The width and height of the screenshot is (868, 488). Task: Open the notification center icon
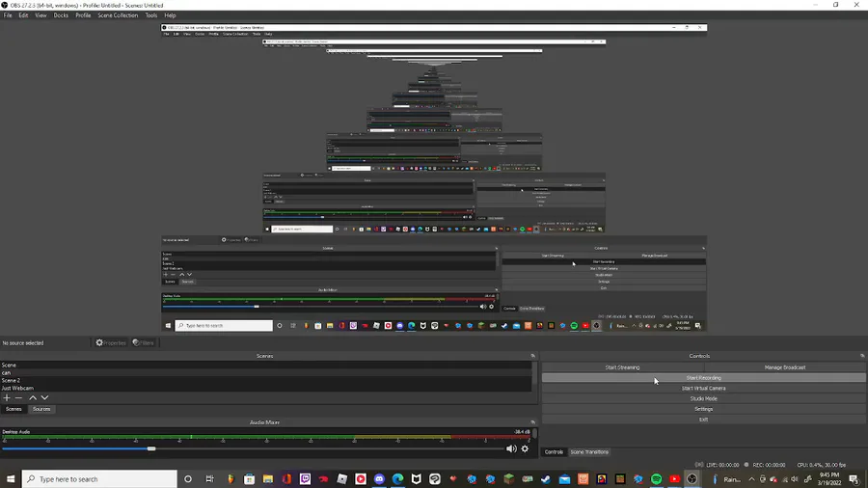tap(854, 479)
